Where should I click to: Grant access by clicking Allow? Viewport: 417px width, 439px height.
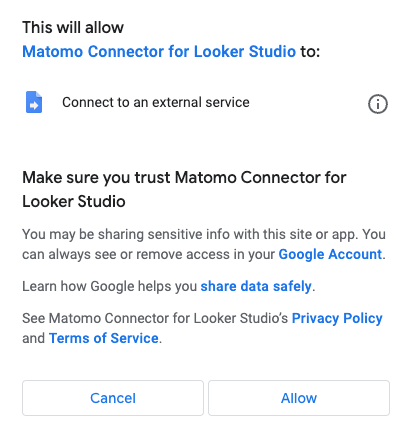click(299, 398)
